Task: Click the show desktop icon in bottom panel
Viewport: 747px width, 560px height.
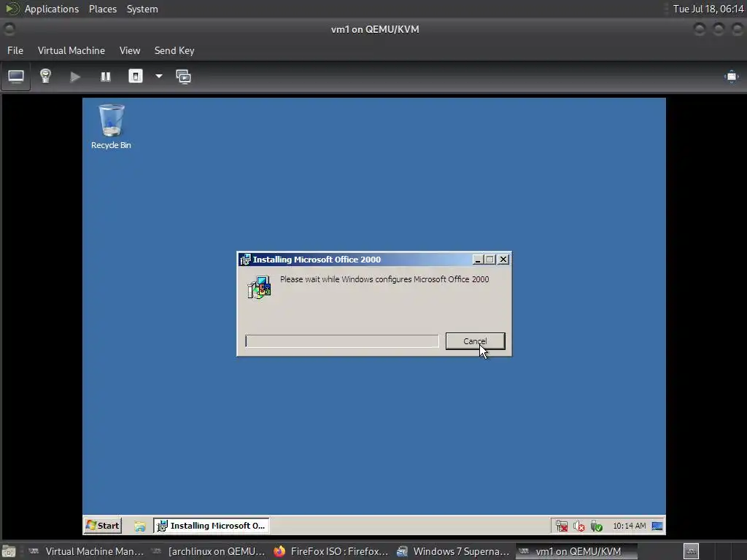Action: click(8, 552)
